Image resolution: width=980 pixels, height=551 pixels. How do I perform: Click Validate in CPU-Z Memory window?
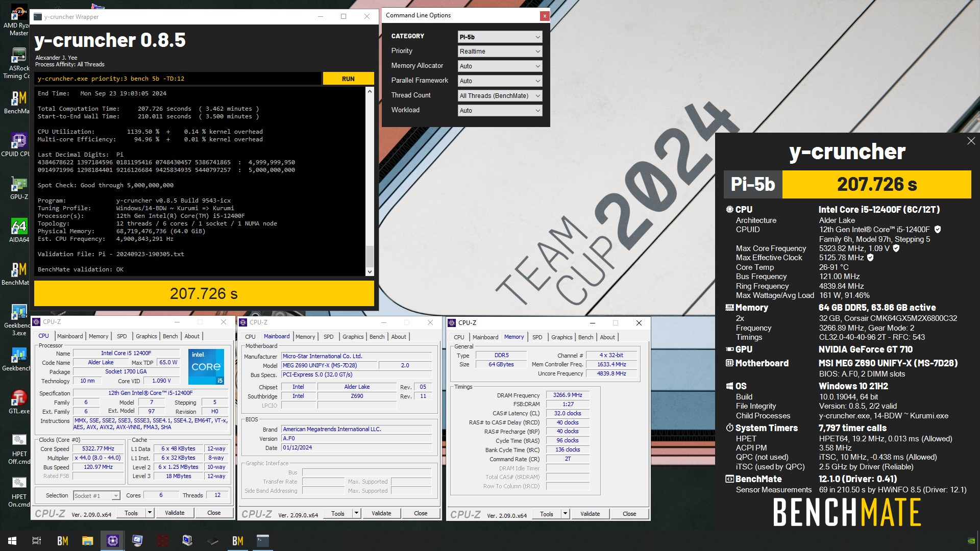[x=590, y=514]
